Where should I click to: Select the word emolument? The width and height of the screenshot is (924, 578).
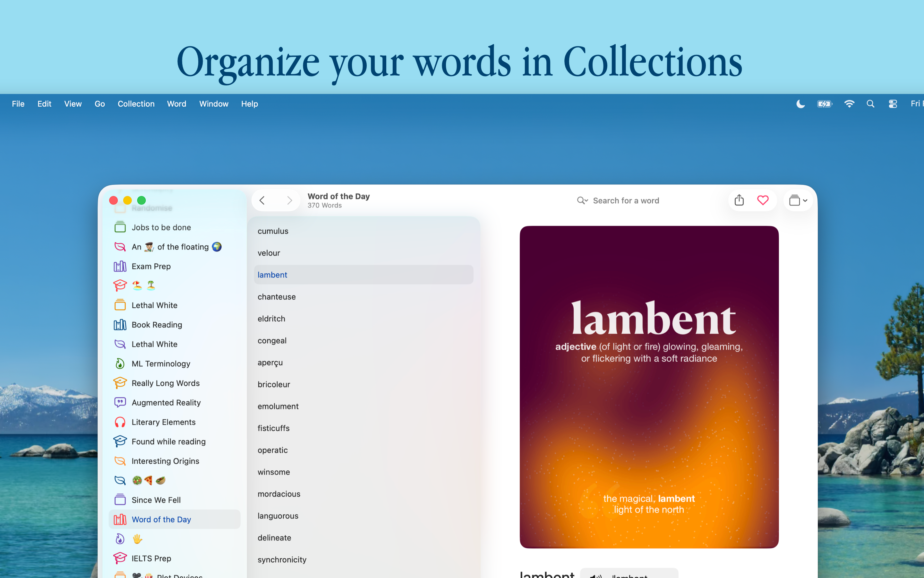pos(363,406)
